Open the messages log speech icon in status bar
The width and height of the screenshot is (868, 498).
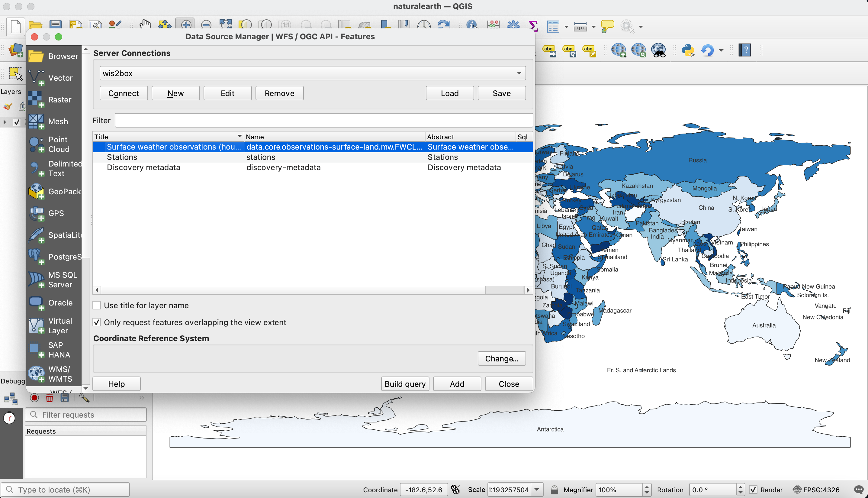pos(858,490)
